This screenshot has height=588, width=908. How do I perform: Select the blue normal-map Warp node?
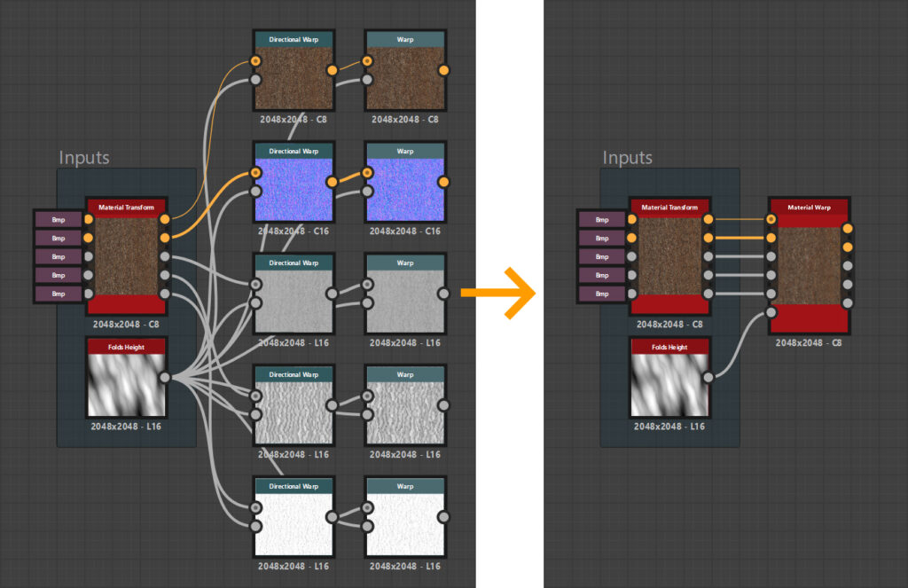pyautogui.click(x=404, y=189)
